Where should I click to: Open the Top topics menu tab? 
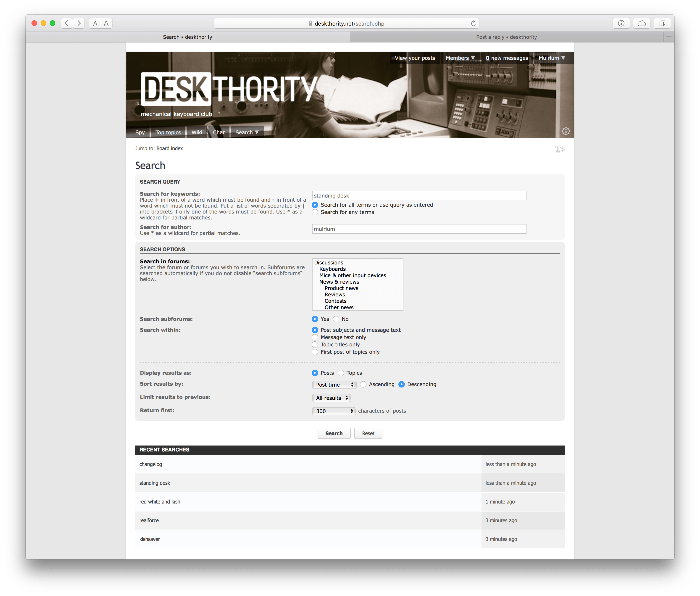[x=168, y=132]
